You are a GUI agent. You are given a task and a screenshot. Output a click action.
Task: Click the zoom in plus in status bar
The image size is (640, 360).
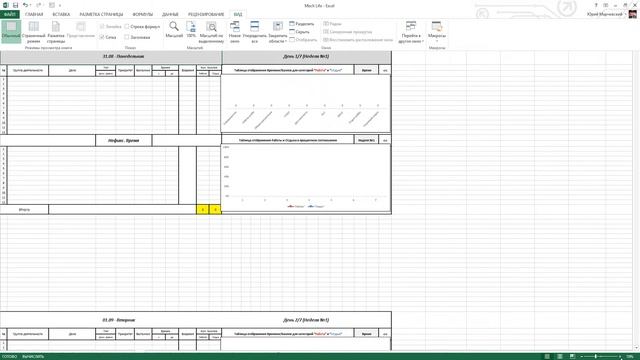coord(621,357)
